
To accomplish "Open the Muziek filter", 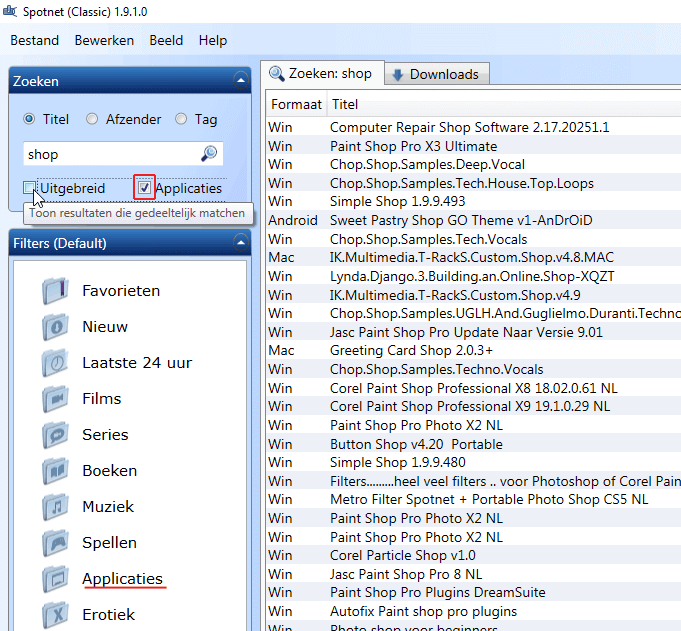I will (108, 507).
